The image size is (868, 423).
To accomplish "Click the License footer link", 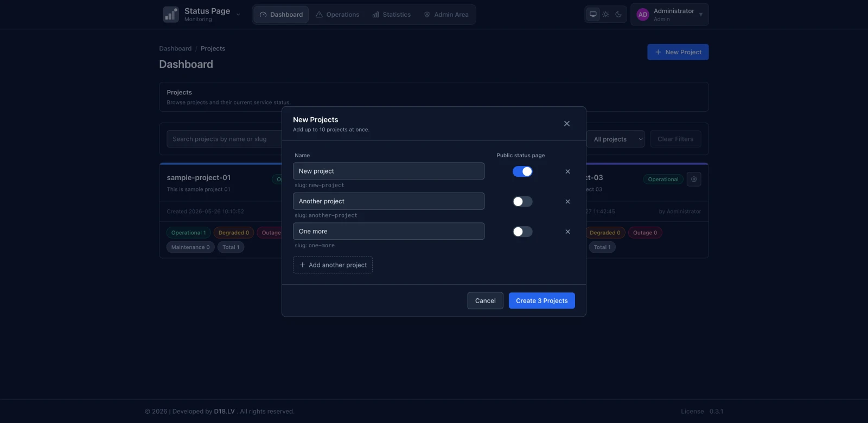I will [x=692, y=412].
